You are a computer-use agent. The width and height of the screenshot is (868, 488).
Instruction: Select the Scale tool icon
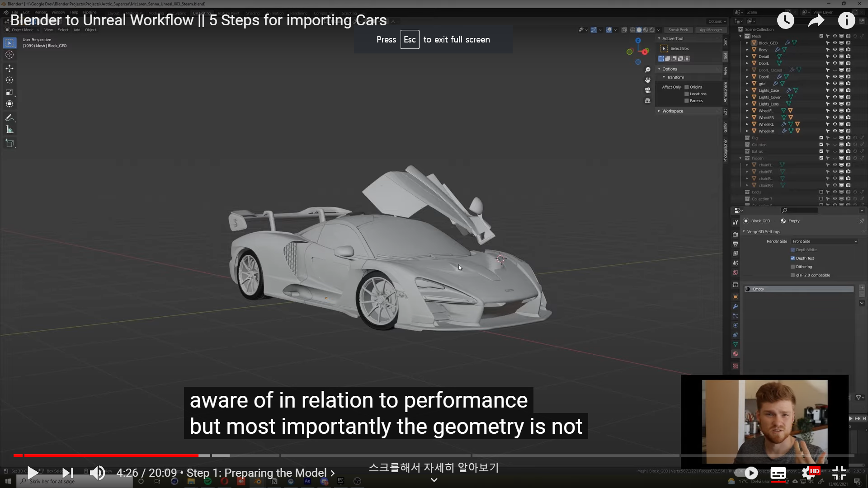pos(9,92)
